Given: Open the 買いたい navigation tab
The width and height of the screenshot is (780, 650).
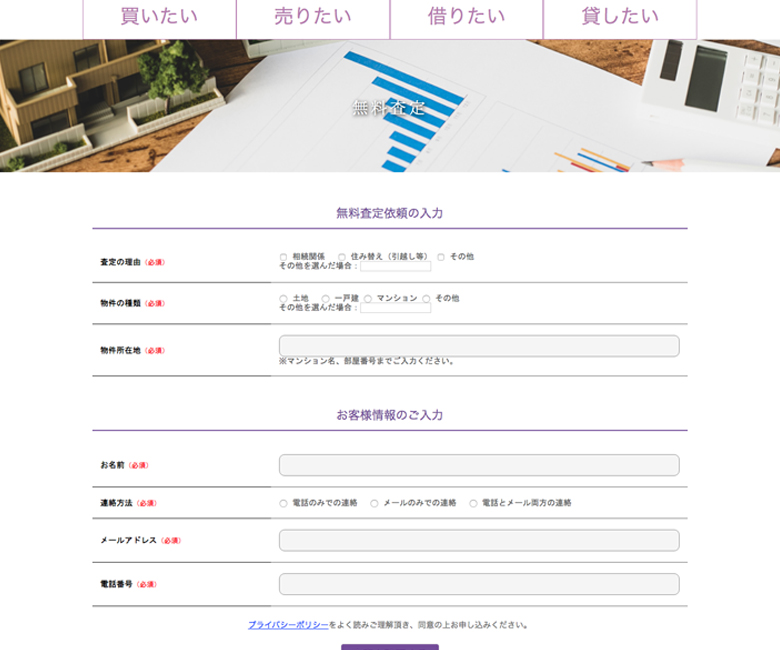Looking at the screenshot, I should [159, 18].
